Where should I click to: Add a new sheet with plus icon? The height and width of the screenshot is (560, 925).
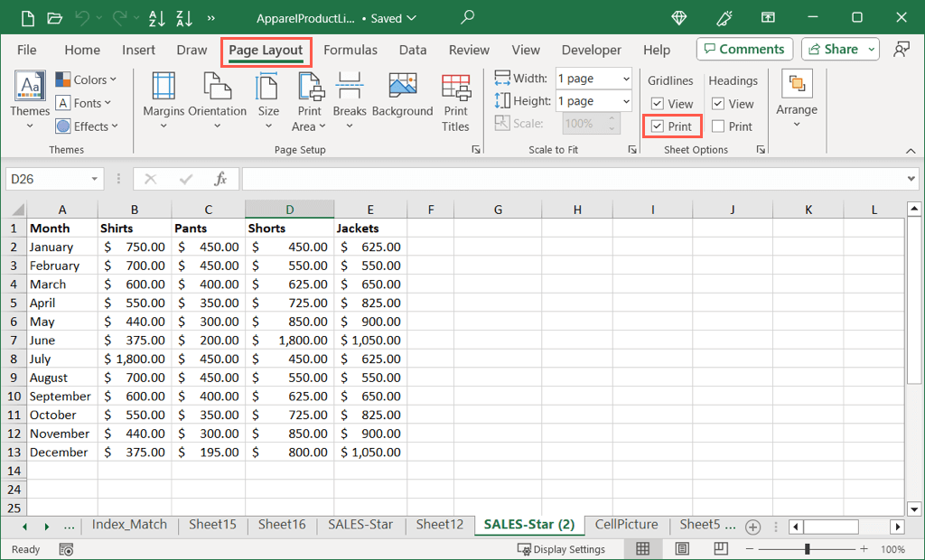coord(752,527)
